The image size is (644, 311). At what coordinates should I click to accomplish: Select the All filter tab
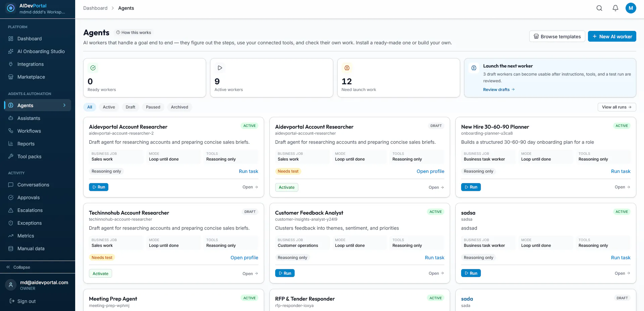tap(90, 107)
